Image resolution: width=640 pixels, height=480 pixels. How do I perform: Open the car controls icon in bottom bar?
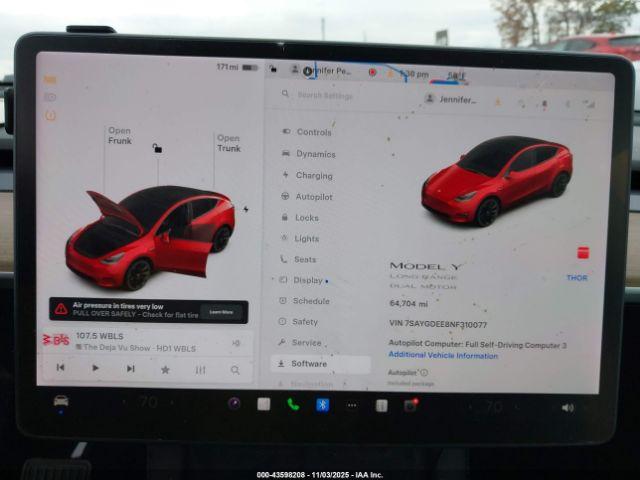point(61,401)
